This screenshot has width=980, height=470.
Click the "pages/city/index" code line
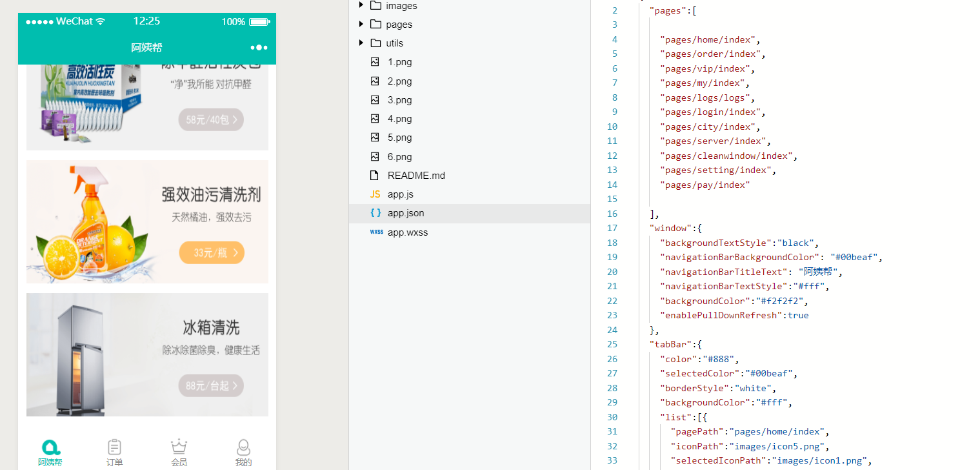[x=710, y=127]
